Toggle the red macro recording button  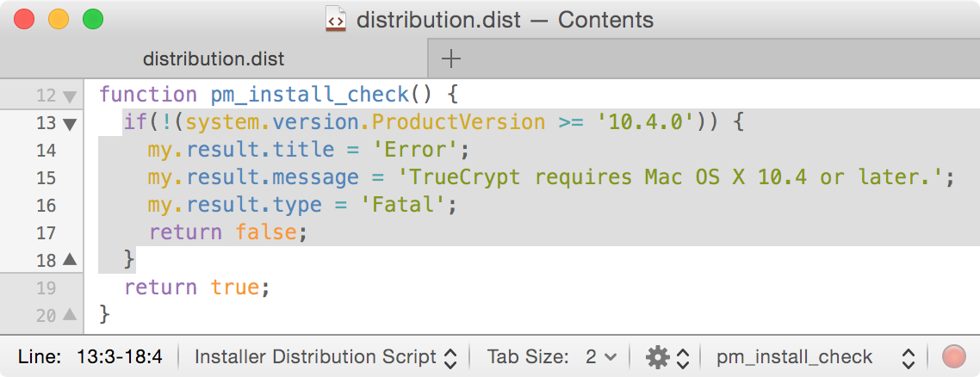coord(954,357)
